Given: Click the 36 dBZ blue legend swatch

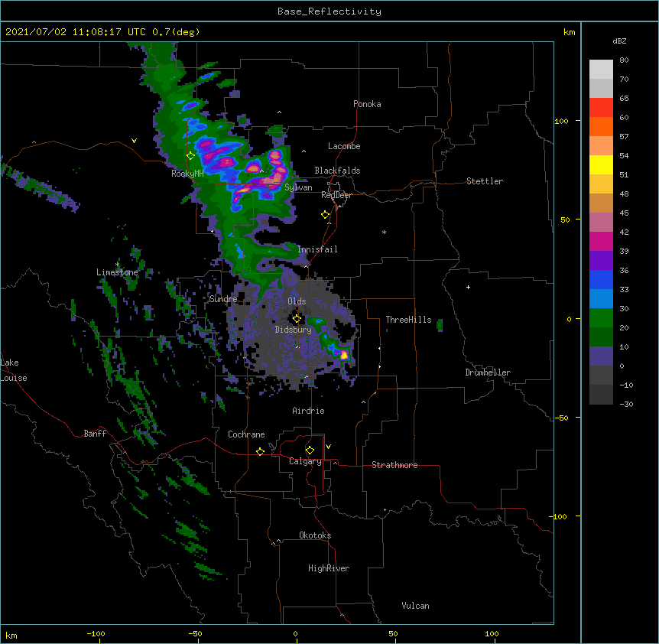Looking at the screenshot, I should pos(601,279).
